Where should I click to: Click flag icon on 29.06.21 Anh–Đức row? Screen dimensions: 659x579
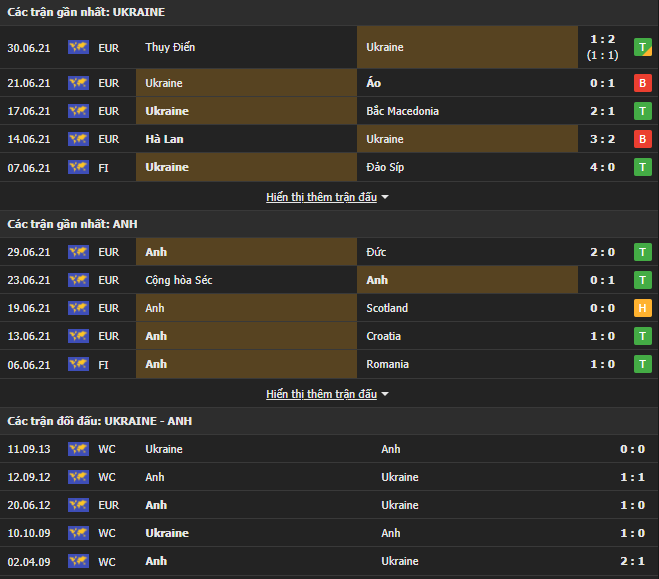tap(78, 252)
